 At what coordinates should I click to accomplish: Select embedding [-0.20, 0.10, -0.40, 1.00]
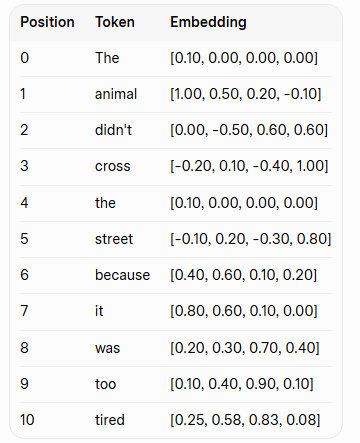[x=249, y=166]
